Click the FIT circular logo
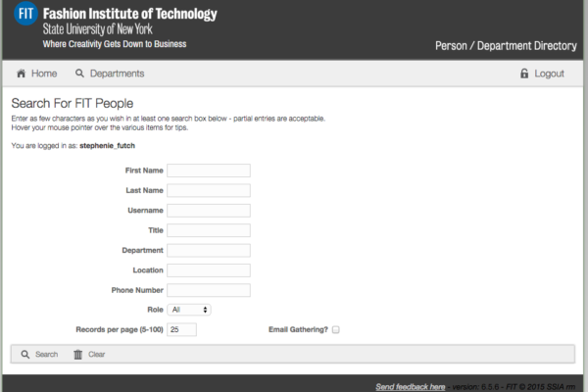The image size is (588, 392). pyautogui.click(x=25, y=14)
